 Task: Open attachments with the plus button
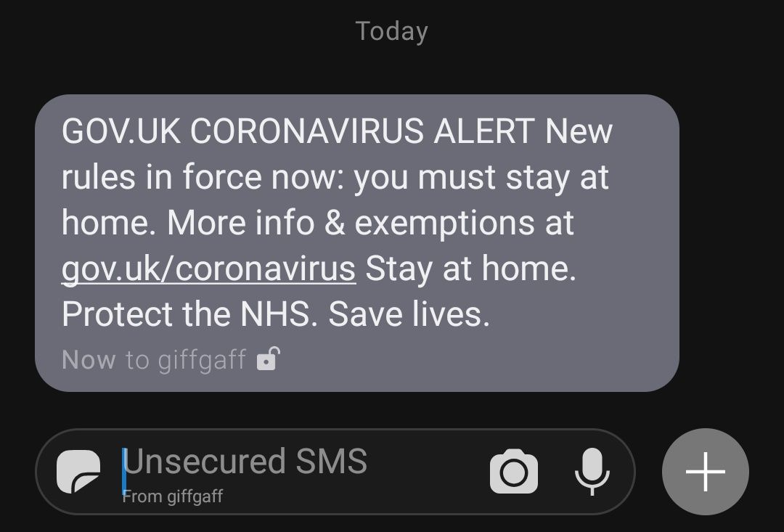point(705,472)
